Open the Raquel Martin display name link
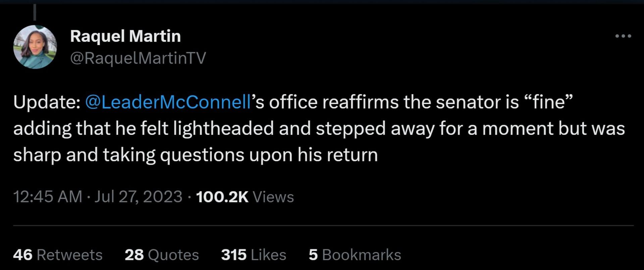This screenshot has width=644, height=270. pos(125,36)
